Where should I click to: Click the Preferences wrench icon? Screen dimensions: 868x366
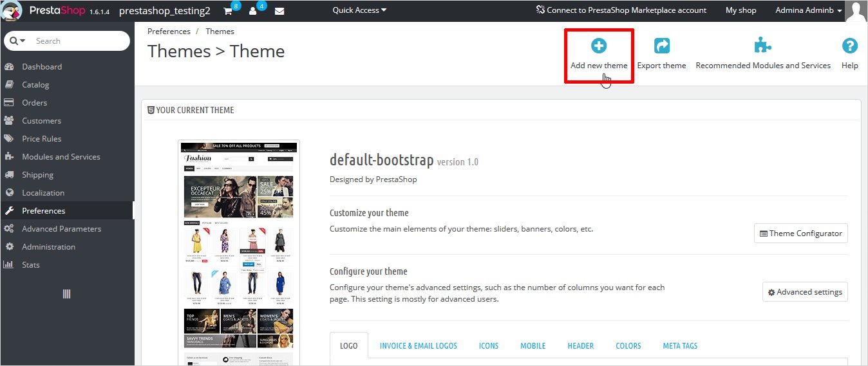[9, 211]
